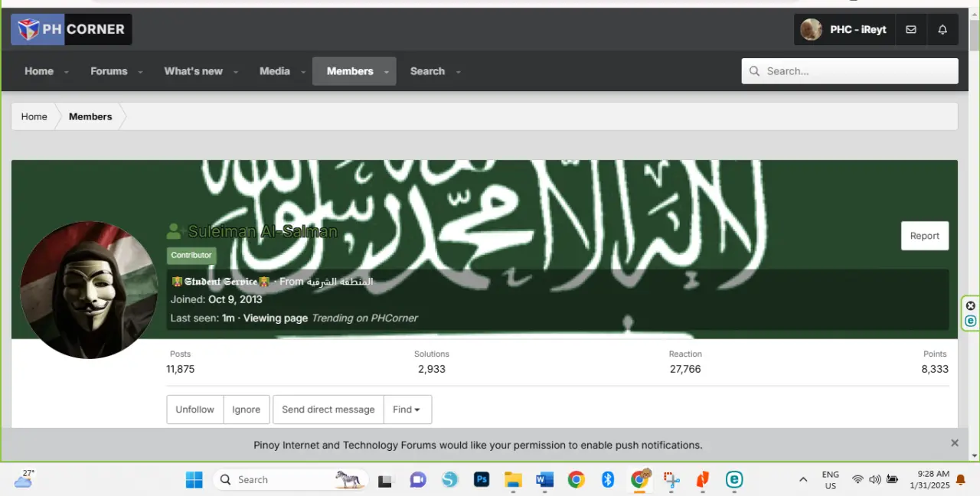This screenshot has width=980, height=496.
Task: Click the weather widget showing 27°
Action: pos(24,479)
